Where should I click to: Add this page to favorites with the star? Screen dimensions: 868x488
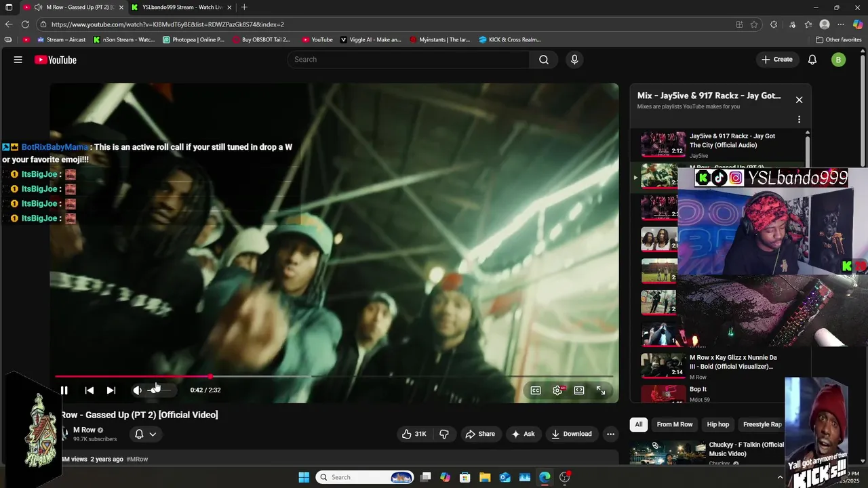point(754,24)
